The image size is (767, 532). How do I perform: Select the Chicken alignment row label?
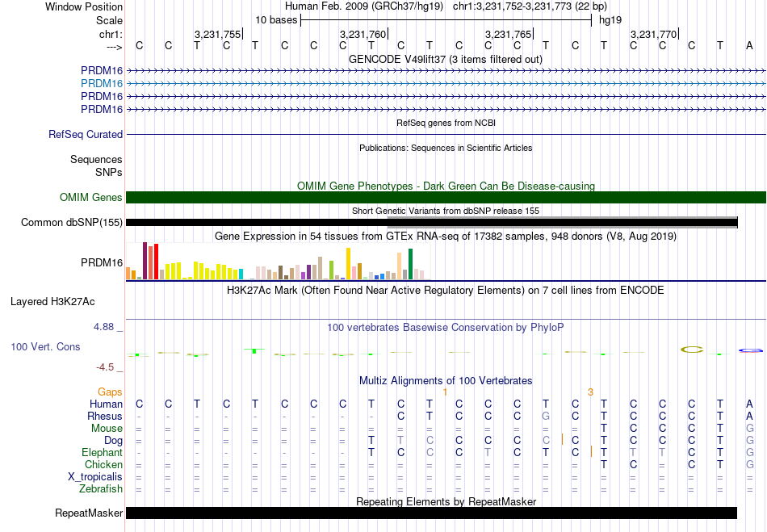[103, 464]
